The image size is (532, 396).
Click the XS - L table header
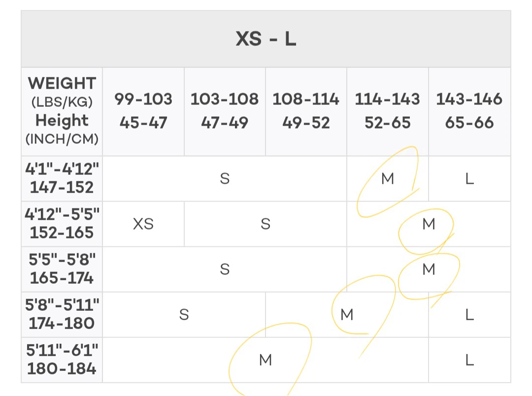tap(266, 39)
